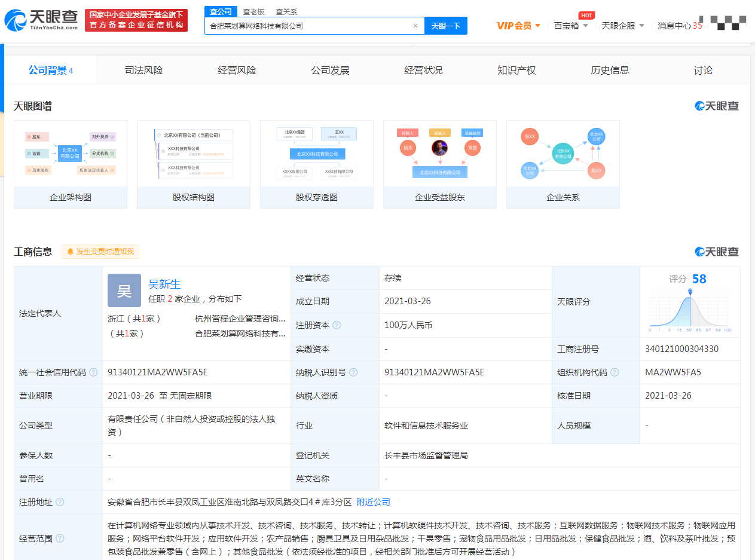Click the 组织机构代码 value MA2WW5FA5
The image size is (755, 560).
[x=673, y=372]
